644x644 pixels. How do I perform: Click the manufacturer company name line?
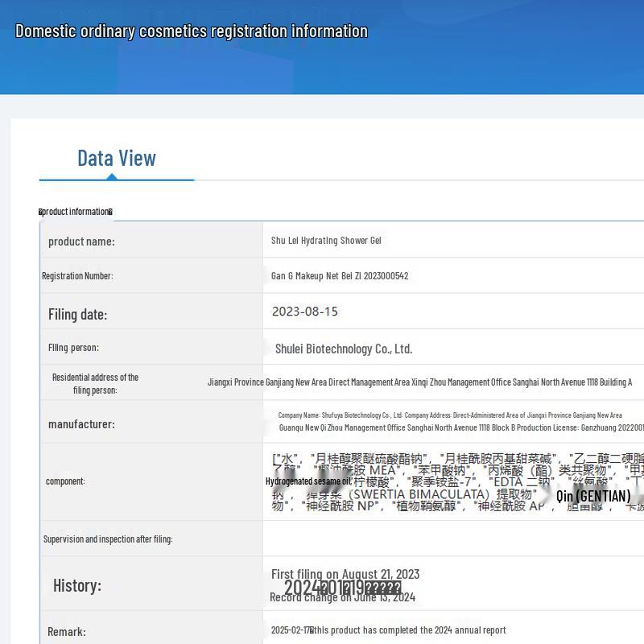point(450,415)
